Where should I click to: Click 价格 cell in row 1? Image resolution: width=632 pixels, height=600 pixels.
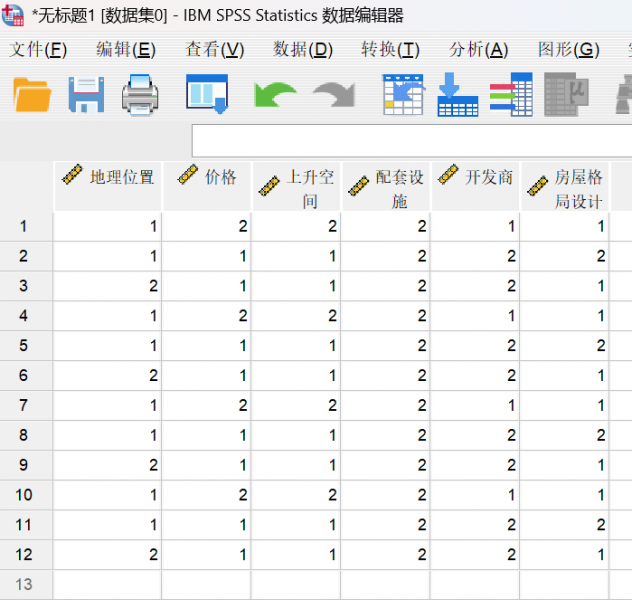coord(206,226)
